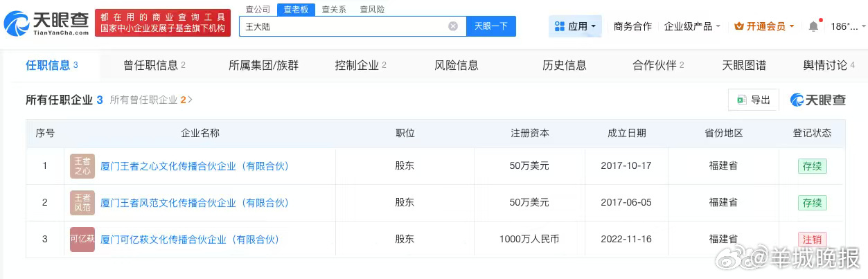This screenshot has height=279, width=868.
Task: Click the 注销 status in row 3
Action: tap(812, 240)
